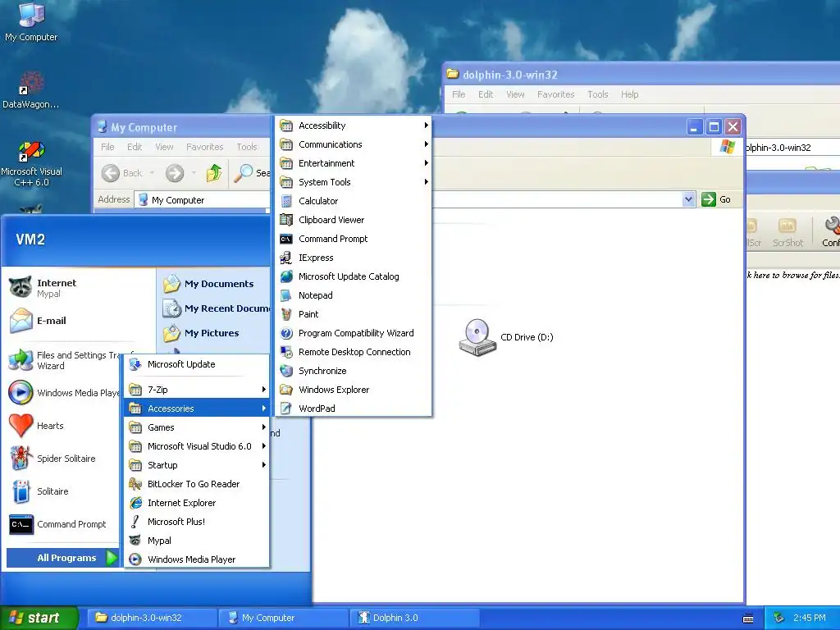Click the Back button in My Computer
The image size is (840, 630).
tap(123, 173)
